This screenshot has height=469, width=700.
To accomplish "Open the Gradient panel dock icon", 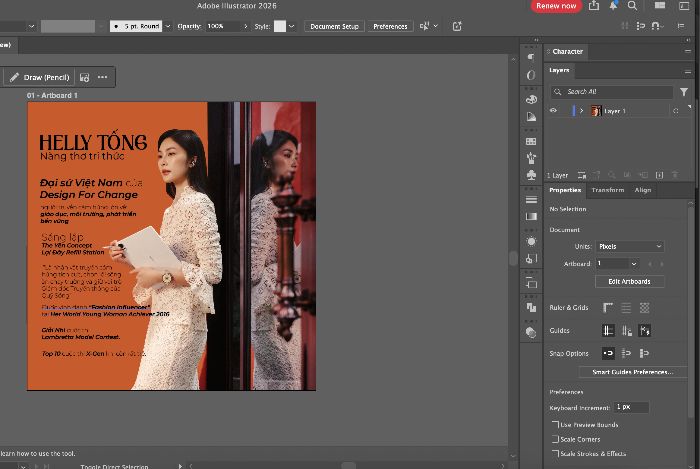I will pos(531,216).
